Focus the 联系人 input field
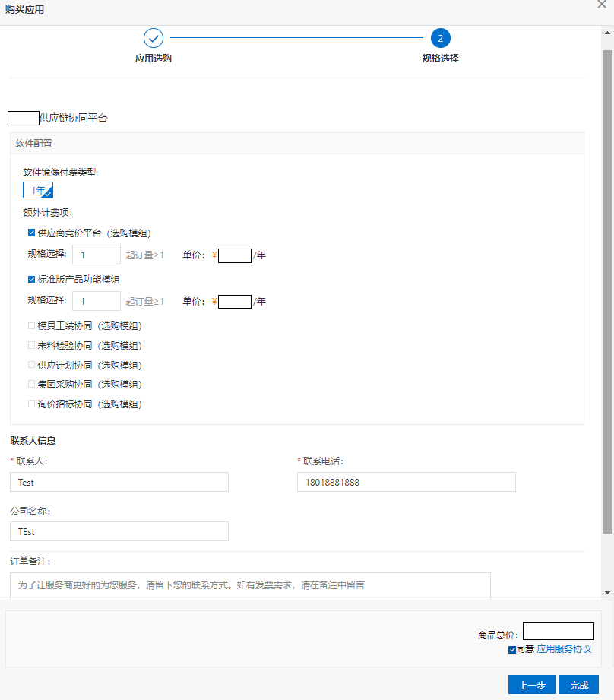The width and height of the screenshot is (614, 700). point(119,482)
